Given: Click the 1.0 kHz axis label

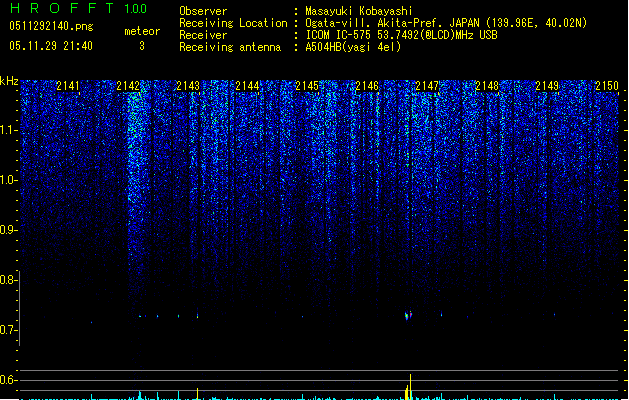Looking at the screenshot, I should pyautogui.click(x=8, y=180).
